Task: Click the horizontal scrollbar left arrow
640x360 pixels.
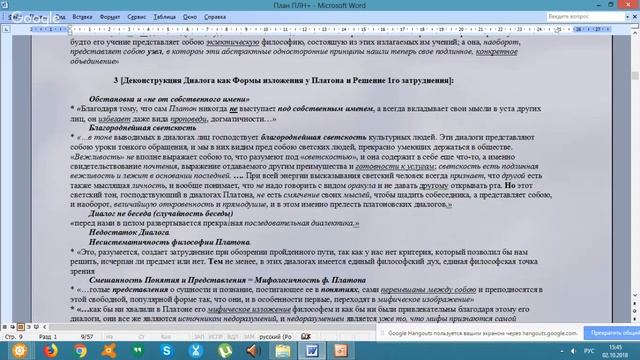Action: (x=44, y=327)
